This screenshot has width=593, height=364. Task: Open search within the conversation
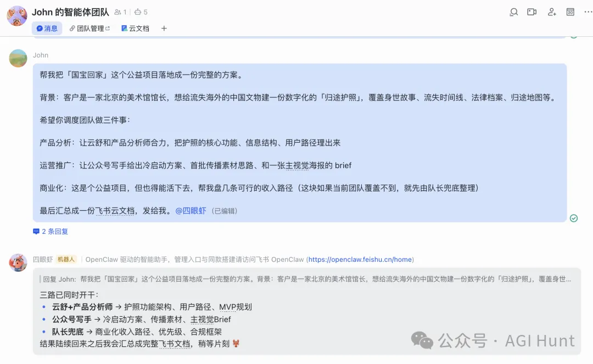[513, 12]
